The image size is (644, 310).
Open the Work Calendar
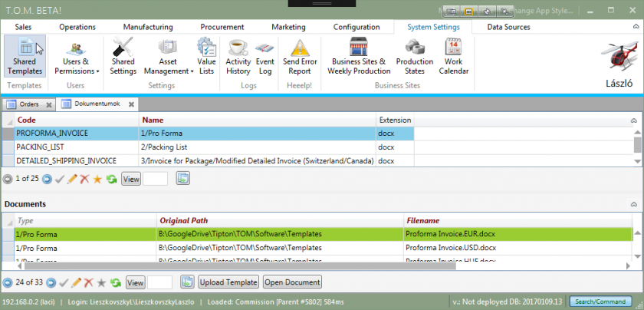coord(453,56)
